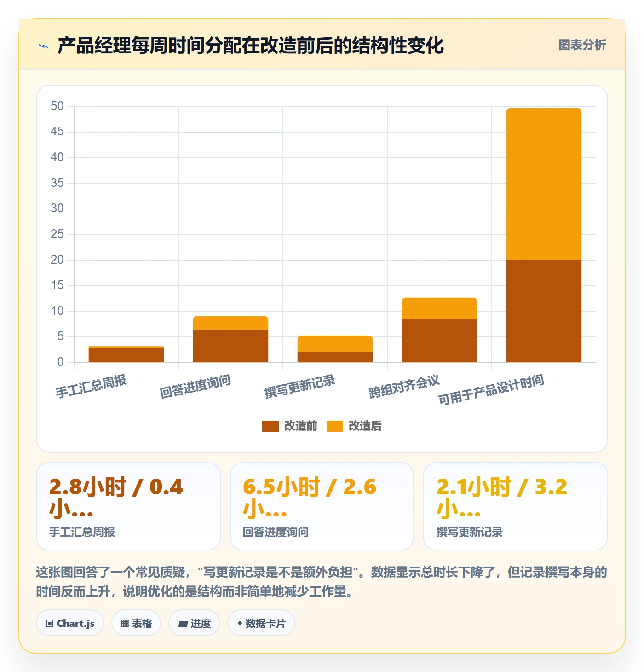Image resolution: width=644 pixels, height=672 pixels.
Task: Toggle the 改造后 legend swatch
Action: pyautogui.click(x=334, y=426)
